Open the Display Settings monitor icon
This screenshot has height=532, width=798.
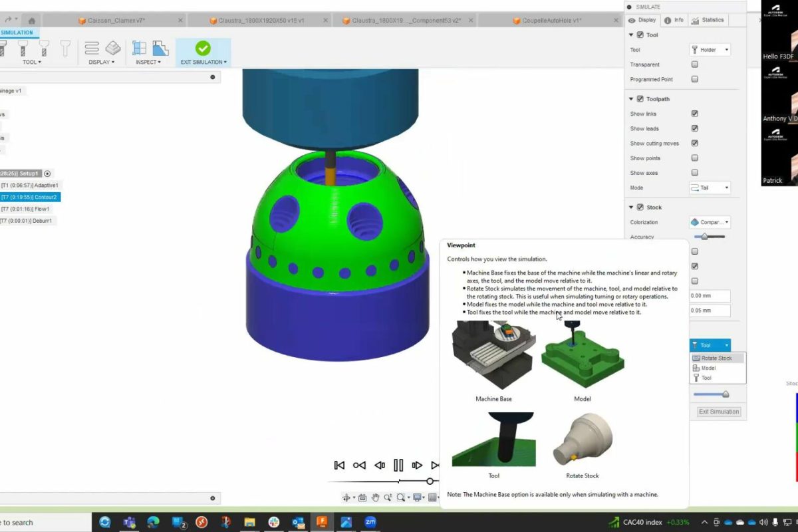tap(417, 497)
